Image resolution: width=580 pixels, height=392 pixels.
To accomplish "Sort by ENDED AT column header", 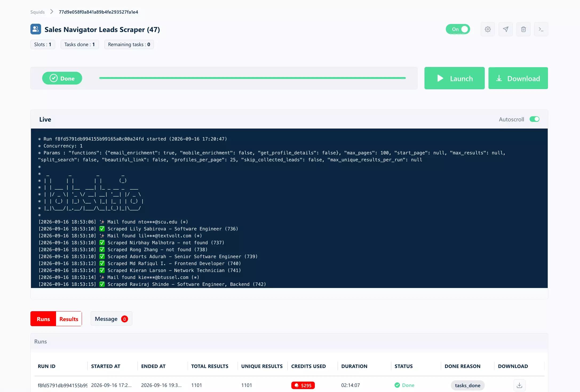I will 153,366.
